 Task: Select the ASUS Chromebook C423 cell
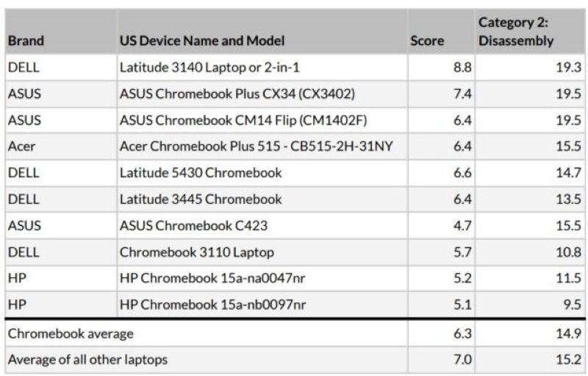(x=193, y=226)
